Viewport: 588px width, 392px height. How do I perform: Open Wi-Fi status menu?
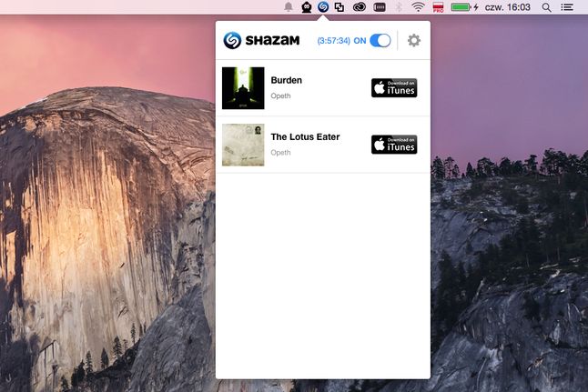click(x=418, y=6)
